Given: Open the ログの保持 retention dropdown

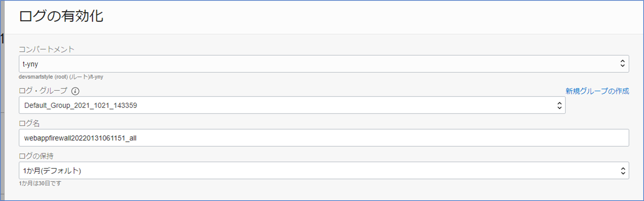Looking at the screenshot, I should pyautogui.click(x=324, y=170).
